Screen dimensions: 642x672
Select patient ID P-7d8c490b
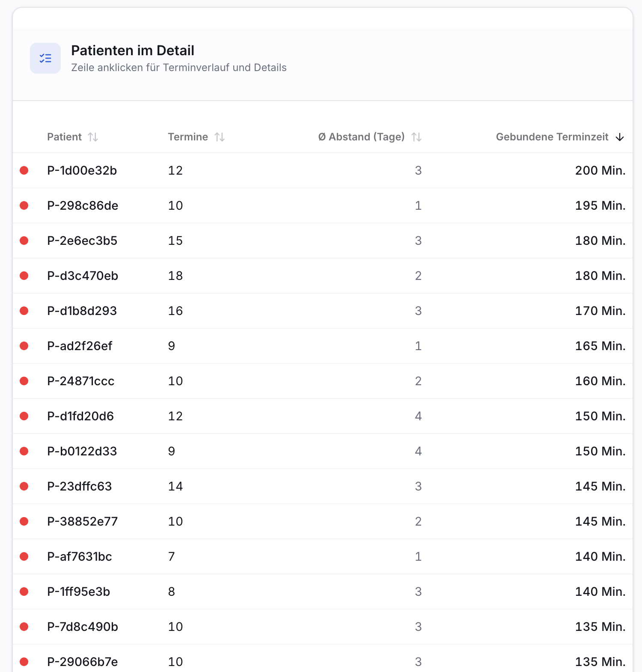[x=83, y=627]
